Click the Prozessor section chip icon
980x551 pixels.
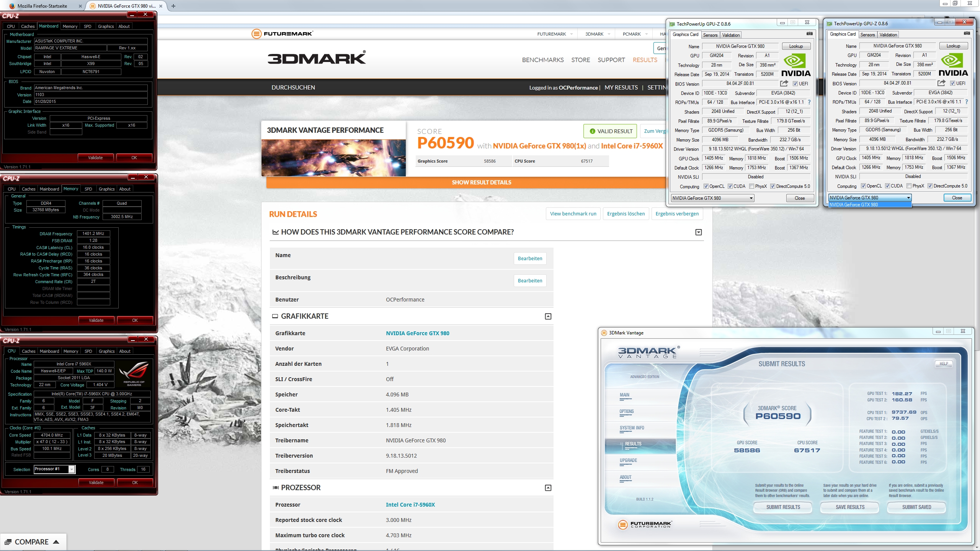click(x=275, y=487)
